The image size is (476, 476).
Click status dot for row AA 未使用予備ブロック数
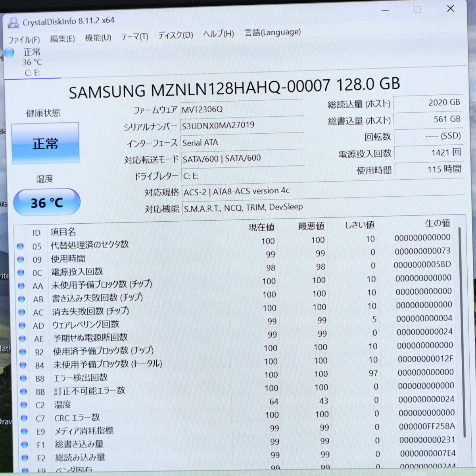[21, 286]
